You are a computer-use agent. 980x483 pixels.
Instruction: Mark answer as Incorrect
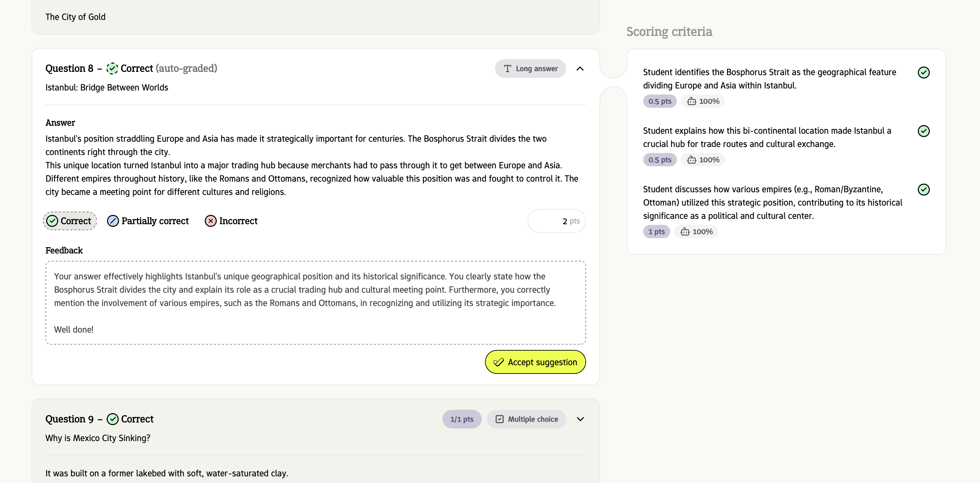coord(231,221)
